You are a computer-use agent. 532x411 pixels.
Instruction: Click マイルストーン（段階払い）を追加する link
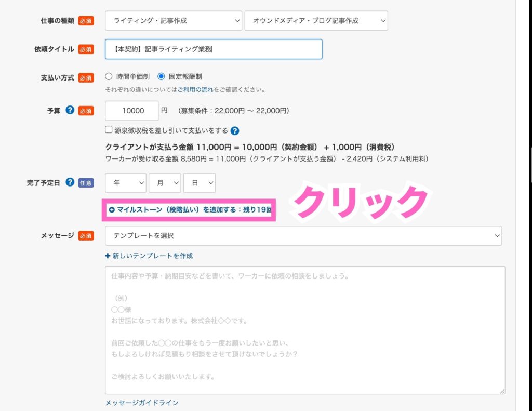click(193, 210)
